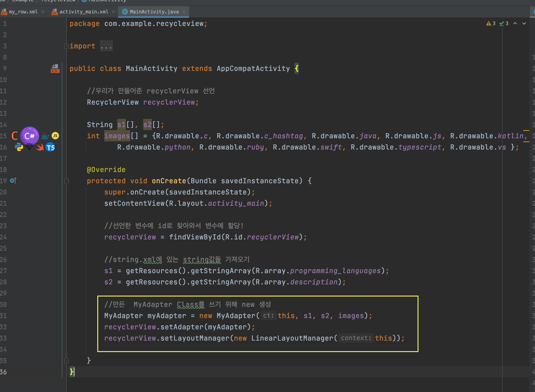Click the yellow warning stripe in scrollbar
The width and height of the screenshot is (535, 392).
click(526, 131)
